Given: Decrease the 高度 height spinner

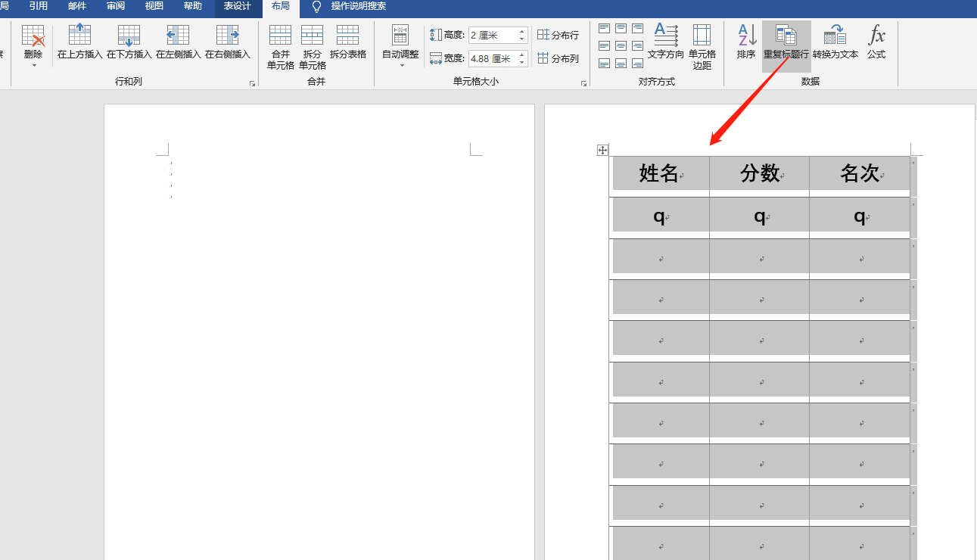Looking at the screenshot, I should tap(521, 40).
